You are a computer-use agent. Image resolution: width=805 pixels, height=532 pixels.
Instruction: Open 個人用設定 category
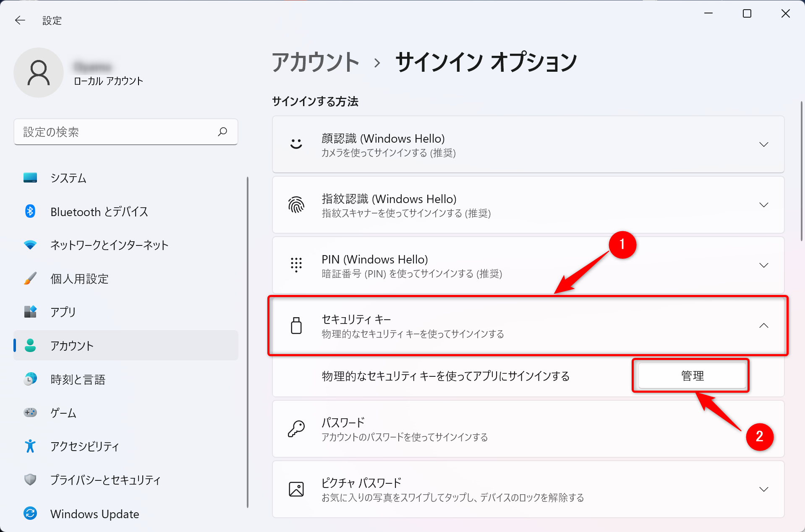(x=126, y=279)
